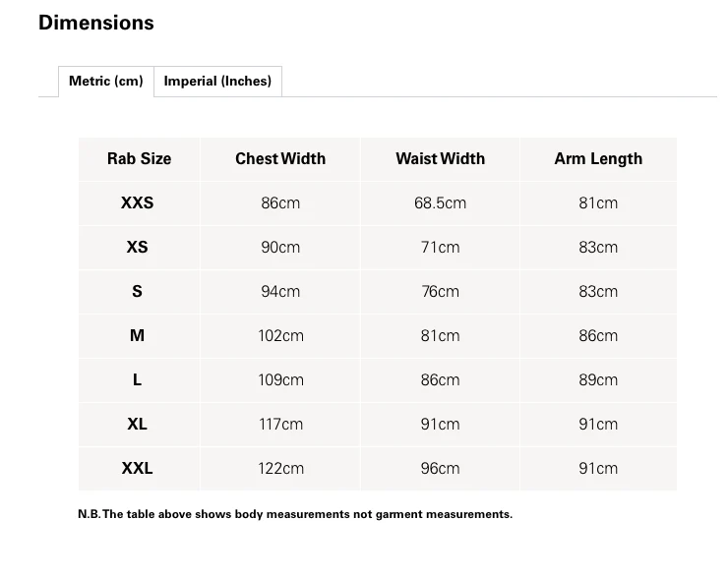The height and width of the screenshot is (576, 728).
Task: Click the Dimensions heading
Action: click(96, 23)
